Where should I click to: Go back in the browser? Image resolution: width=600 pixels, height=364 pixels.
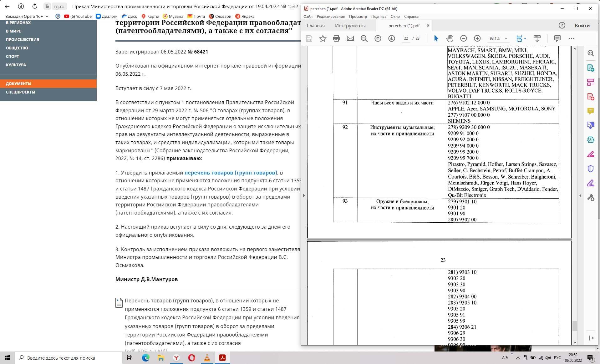tap(7, 6)
